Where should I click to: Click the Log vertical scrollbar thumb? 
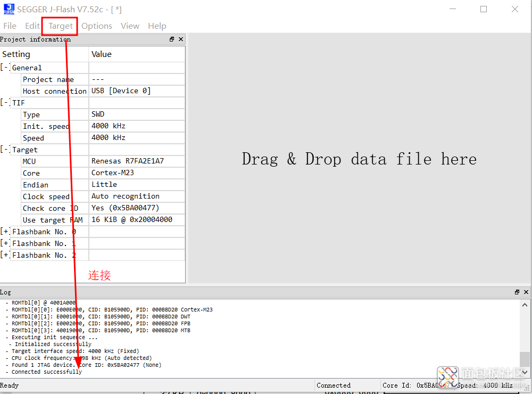[x=525, y=360]
